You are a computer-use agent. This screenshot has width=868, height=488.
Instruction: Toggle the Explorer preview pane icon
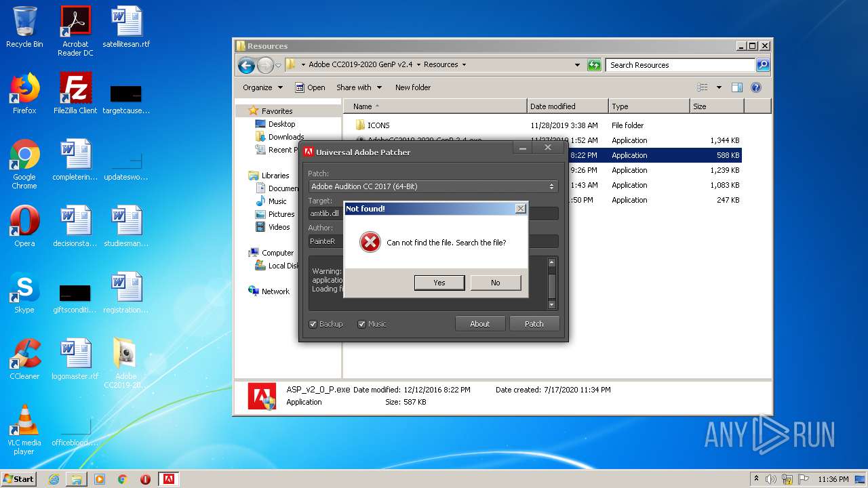tap(737, 87)
